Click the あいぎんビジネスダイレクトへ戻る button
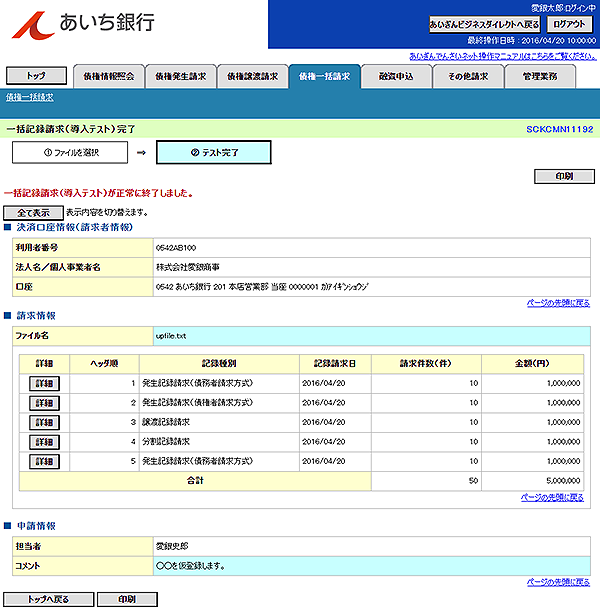 [x=484, y=24]
